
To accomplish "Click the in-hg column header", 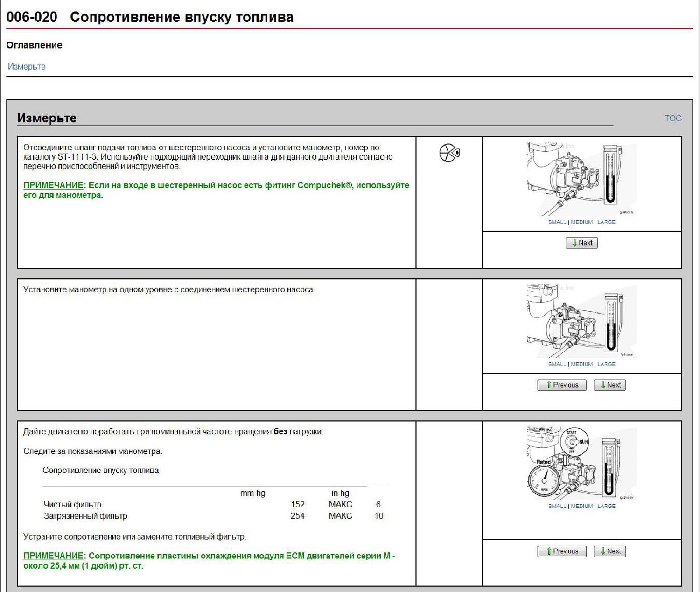I will (340, 493).
